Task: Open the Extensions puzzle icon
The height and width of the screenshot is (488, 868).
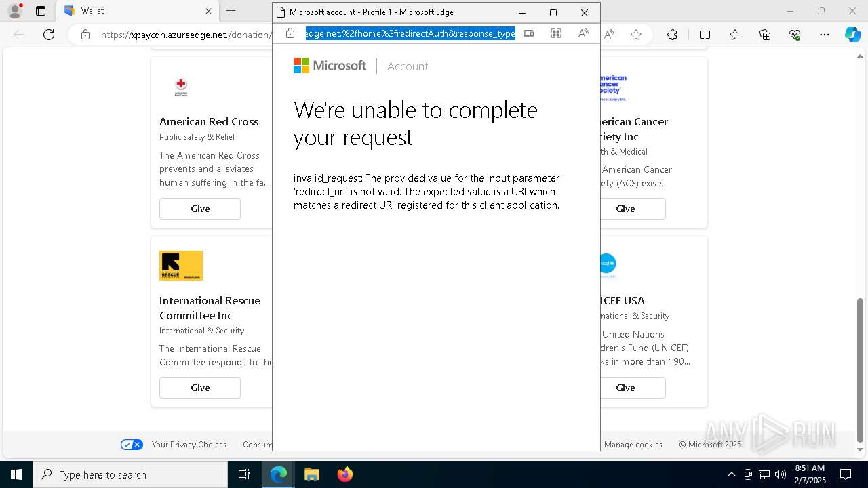Action: (672, 35)
